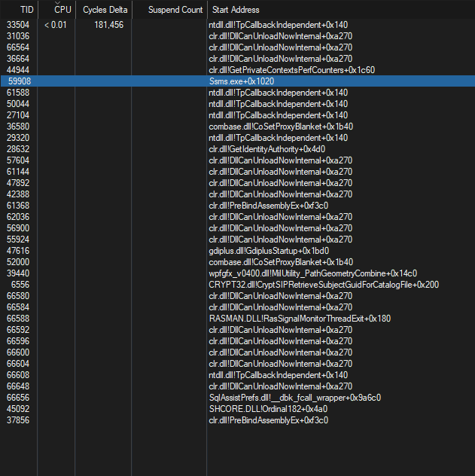The height and width of the screenshot is (476, 475).
Task: Select thread 45092 SHCORE.DLL
Action: click(x=238, y=409)
